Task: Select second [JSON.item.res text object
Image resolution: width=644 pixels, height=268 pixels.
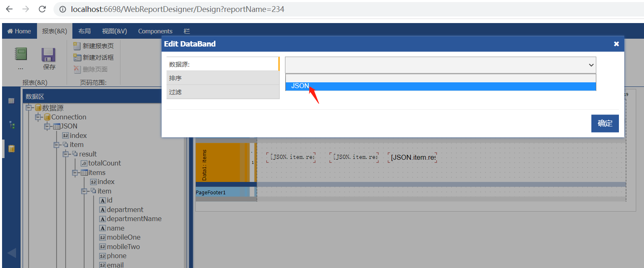Action: point(354,157)
